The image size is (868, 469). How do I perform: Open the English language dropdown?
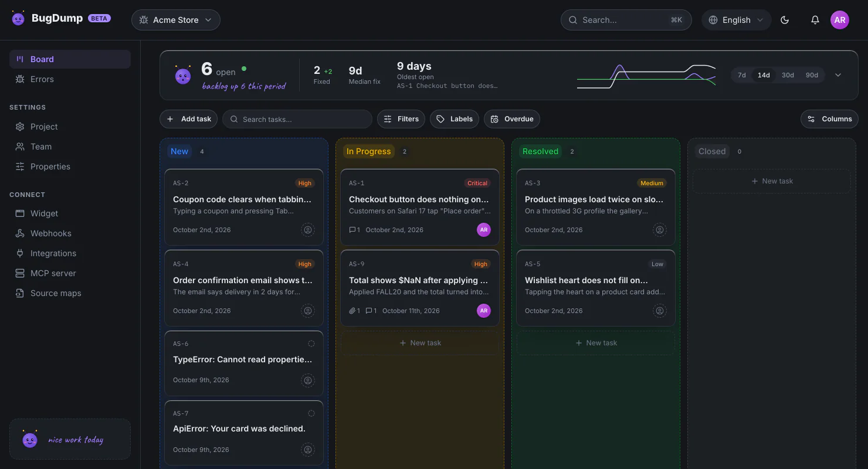tap(736, 20)
